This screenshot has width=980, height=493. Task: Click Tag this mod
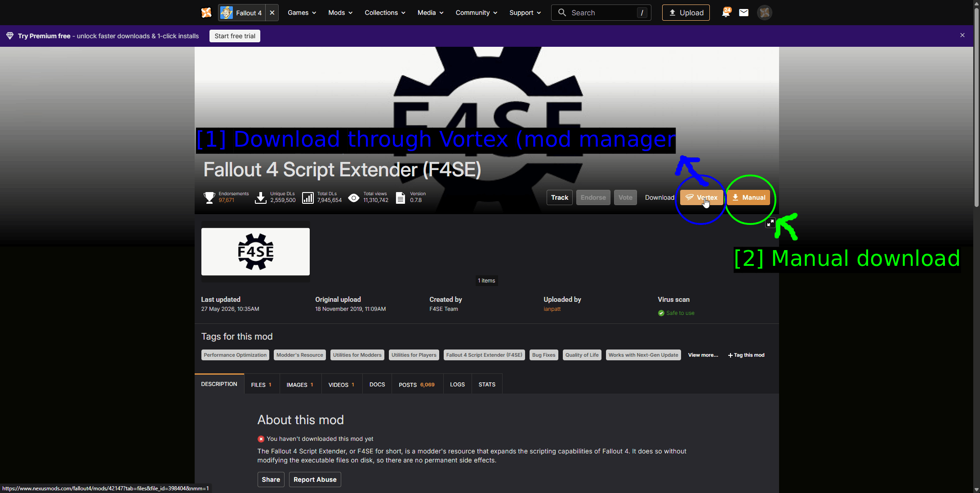tap(746, 355)
